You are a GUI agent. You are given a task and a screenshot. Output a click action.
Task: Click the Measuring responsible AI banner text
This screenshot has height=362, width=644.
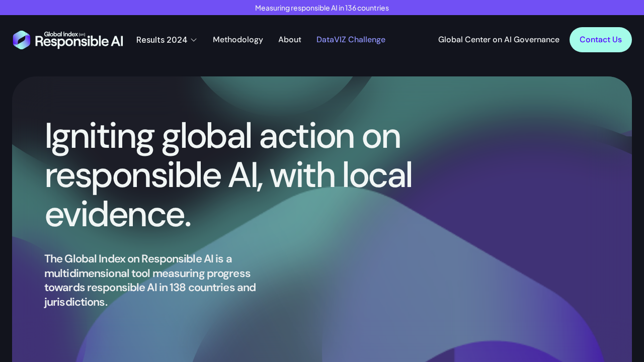[x=321, y=7]
